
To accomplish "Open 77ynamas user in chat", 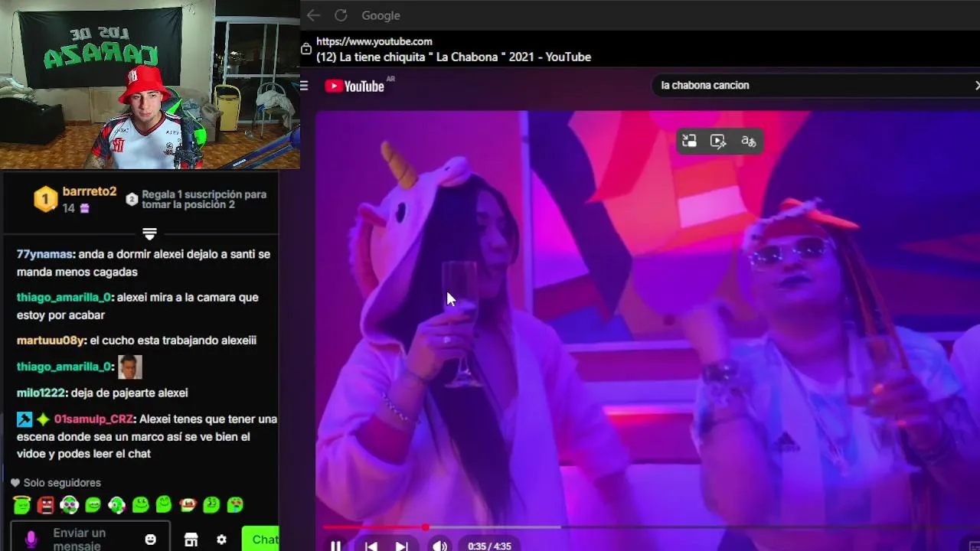I will click(x=45, y=254).
